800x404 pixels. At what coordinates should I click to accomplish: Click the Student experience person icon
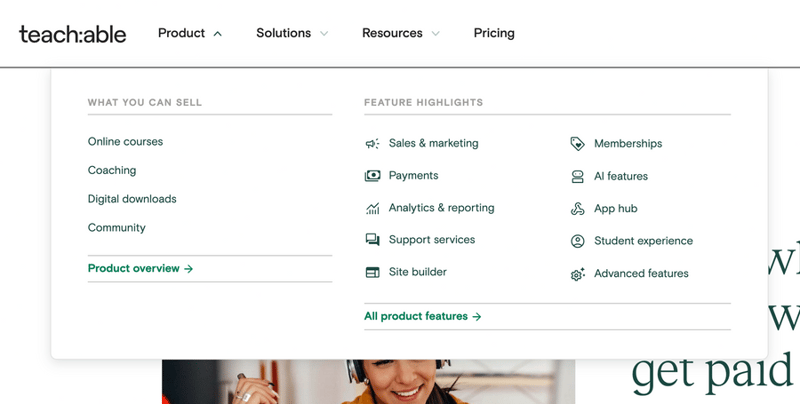pos(577,241)
